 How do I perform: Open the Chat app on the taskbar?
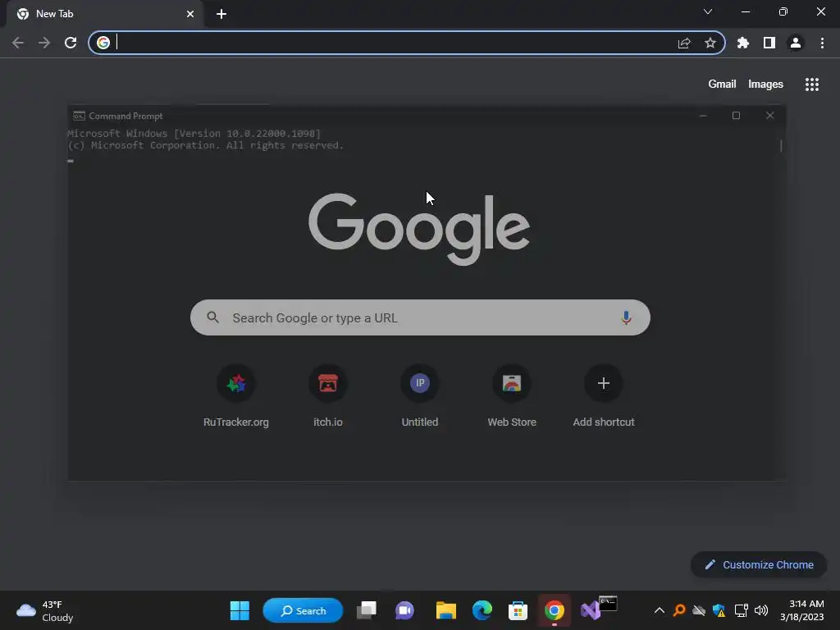pyautogui.click(x=404, y=610)
